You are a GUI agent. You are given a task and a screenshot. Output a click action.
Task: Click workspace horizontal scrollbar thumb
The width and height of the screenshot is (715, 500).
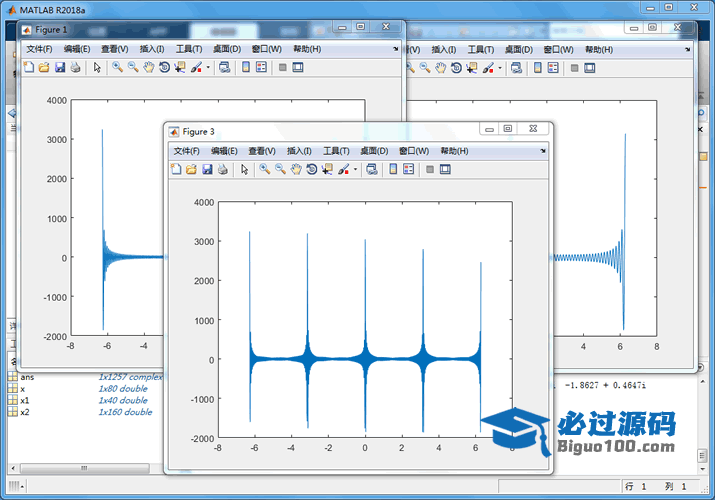(x=84, y=468)
